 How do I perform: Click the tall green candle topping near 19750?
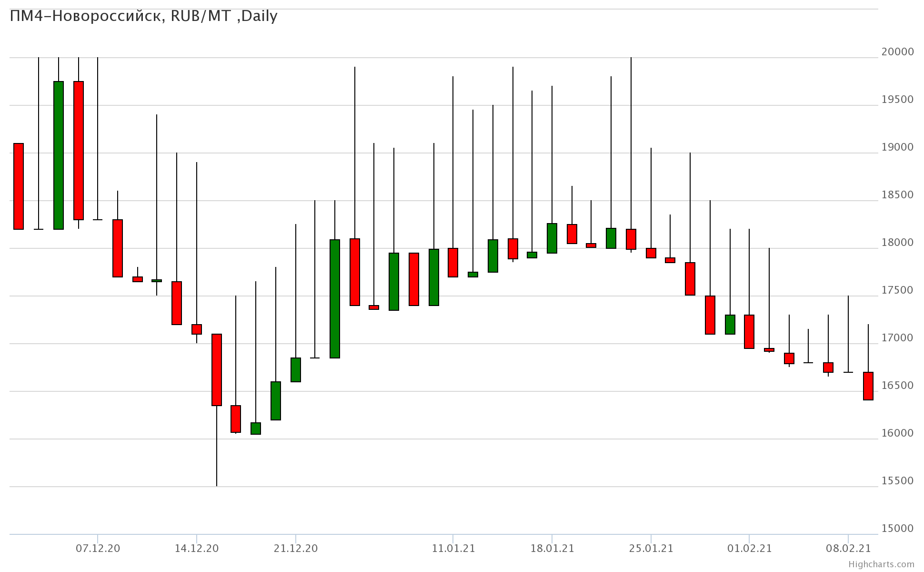59,155
